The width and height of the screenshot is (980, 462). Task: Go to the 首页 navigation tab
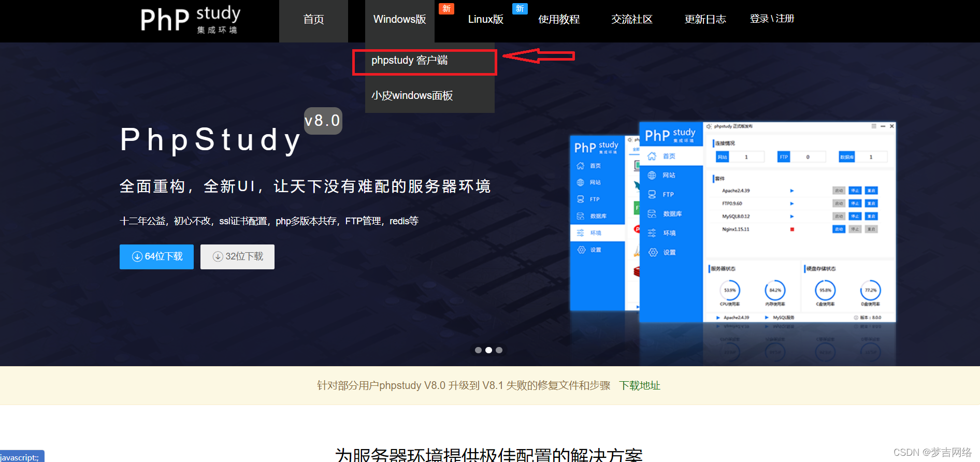point(313,20)
